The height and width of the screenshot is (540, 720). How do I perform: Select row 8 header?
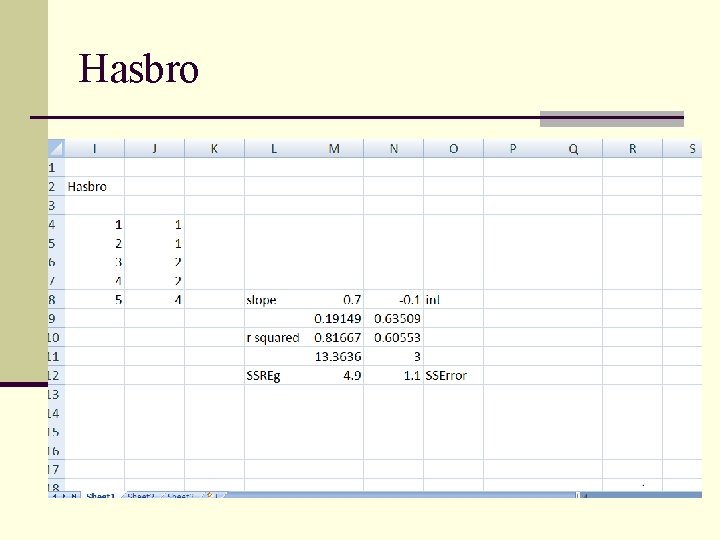(56, 299)
